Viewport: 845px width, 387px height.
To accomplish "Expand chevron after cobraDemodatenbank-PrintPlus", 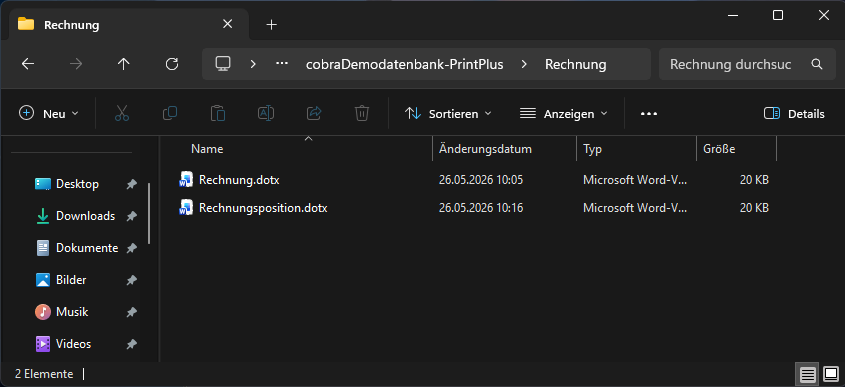I will (x=524, y=64).
